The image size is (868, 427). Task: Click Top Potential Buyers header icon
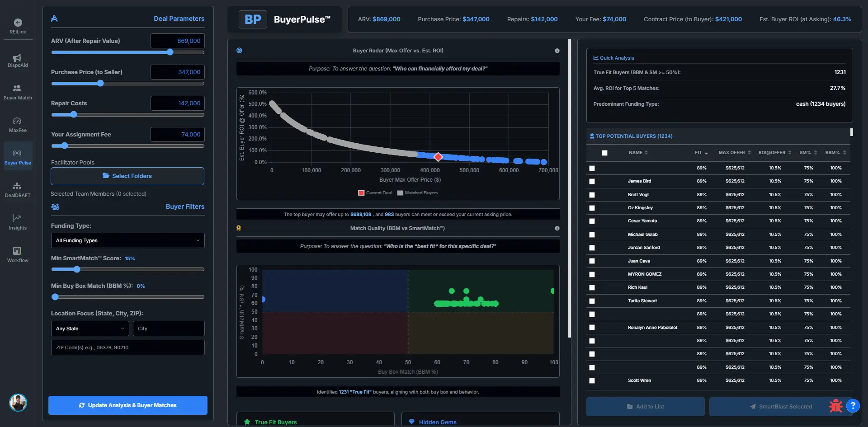(x=592, y=136)
